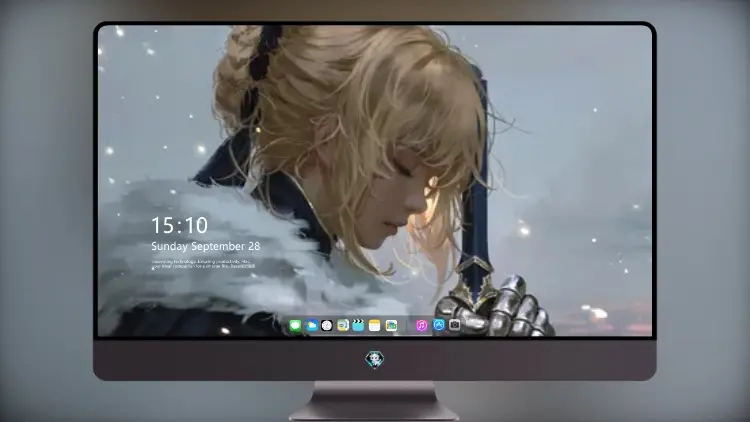This screenshot has height=422, width=750.
Task: Click the 'Sunday September 28' date text
Action: coord(206,246)
